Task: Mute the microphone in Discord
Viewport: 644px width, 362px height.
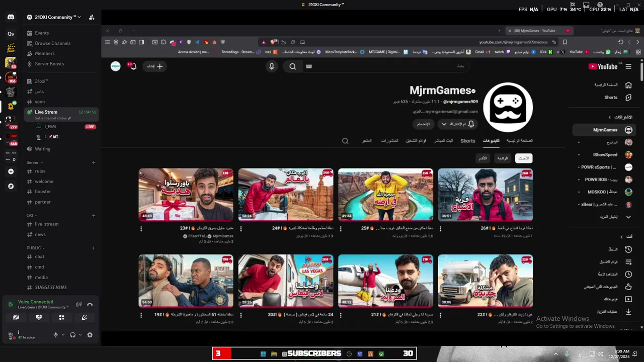Action: click(56, 335)
